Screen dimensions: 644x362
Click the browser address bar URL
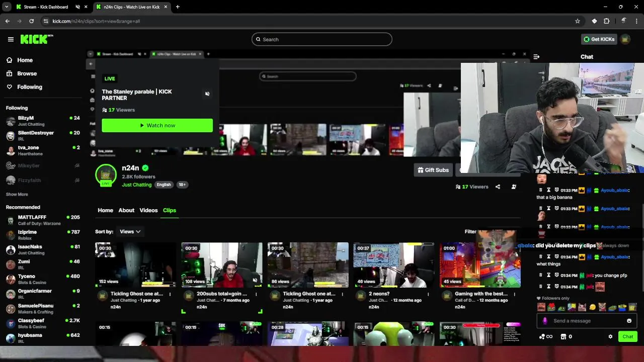coord(96,21)
